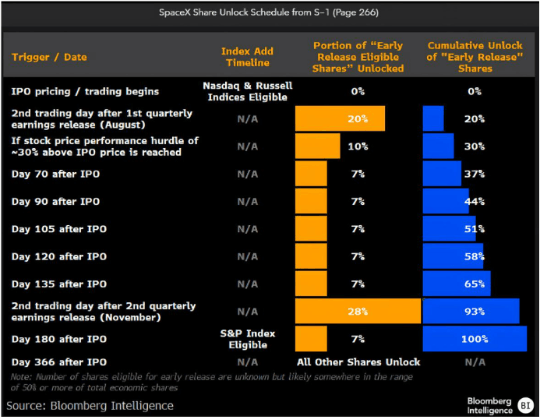Image resolution: width=540 pixels, height=417 pixels.
Task: Click 'Nasdaq & Russell Indices Eligible' cell
Action: pos(248,91)
